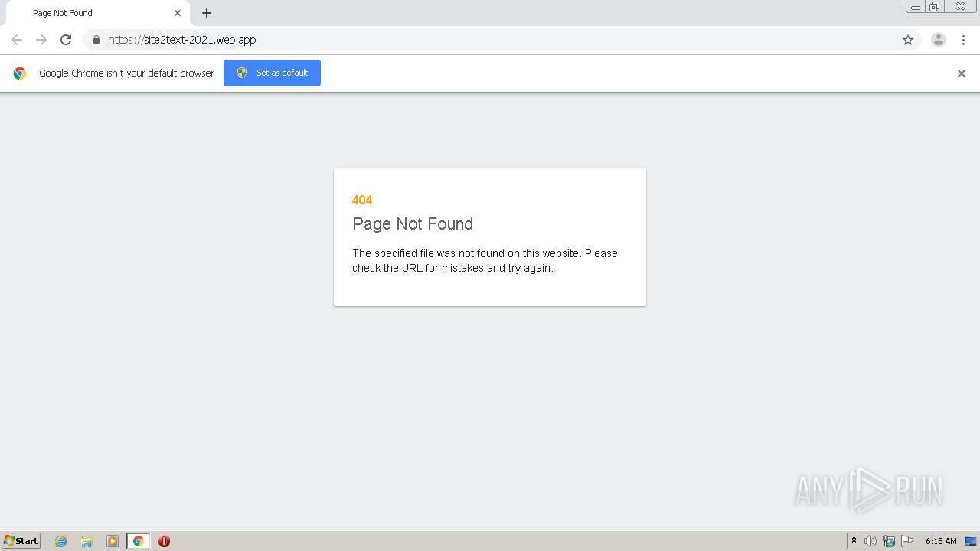Launch Internet Explorer from taskbar

point(61,541)
